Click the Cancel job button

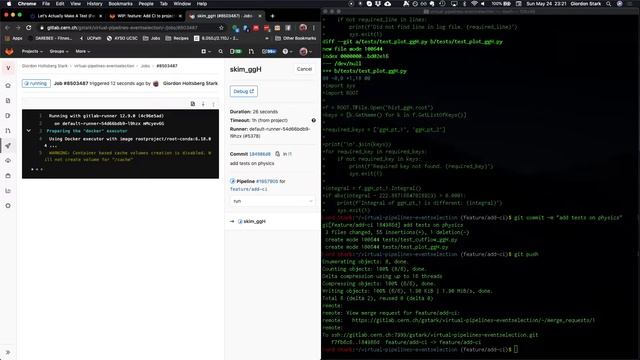[304, 69]
